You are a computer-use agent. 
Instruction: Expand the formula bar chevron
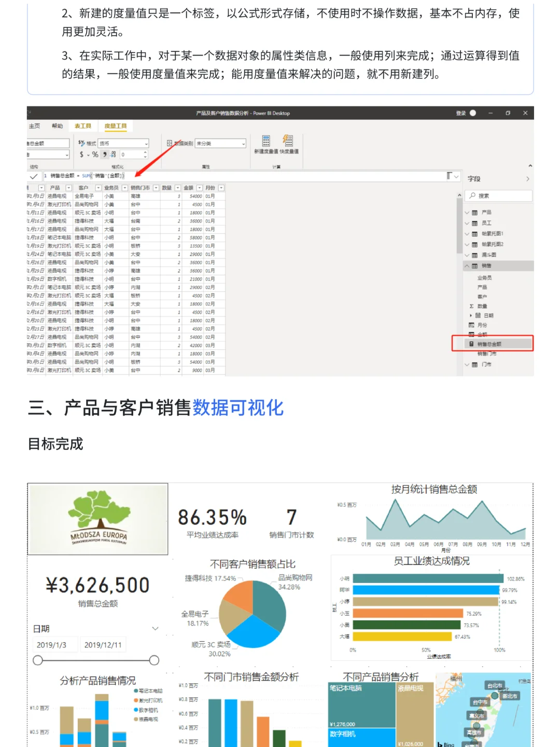pyautogui.click(x=457, y=176)
